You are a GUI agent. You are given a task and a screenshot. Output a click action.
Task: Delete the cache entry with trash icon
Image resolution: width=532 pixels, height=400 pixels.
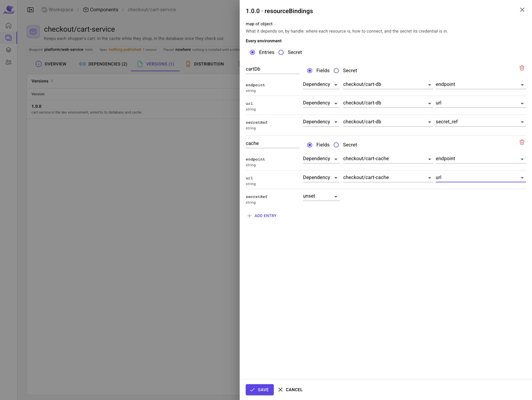(x=522, y=142)
